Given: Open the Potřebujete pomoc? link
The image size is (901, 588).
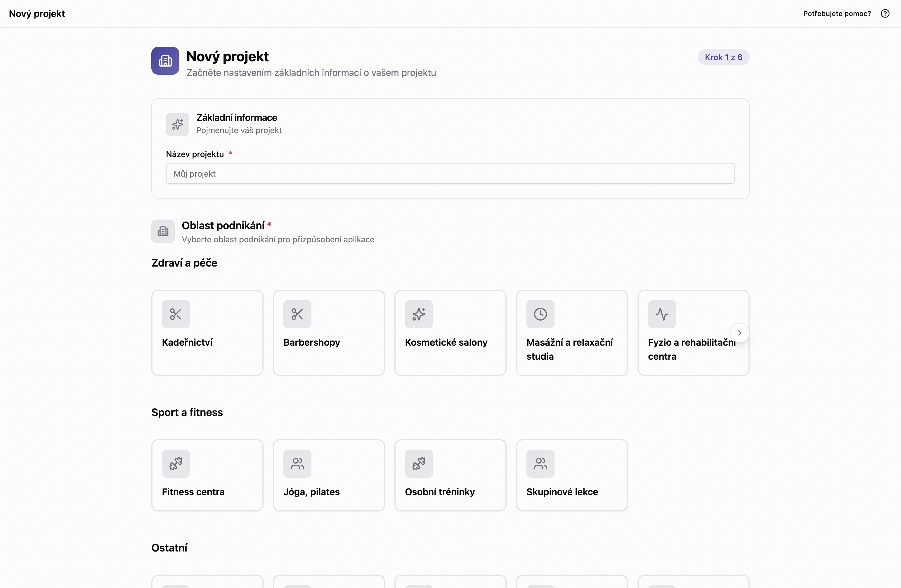Looking at the screenshot, I should pyautogui.click(x=836, y=14).
